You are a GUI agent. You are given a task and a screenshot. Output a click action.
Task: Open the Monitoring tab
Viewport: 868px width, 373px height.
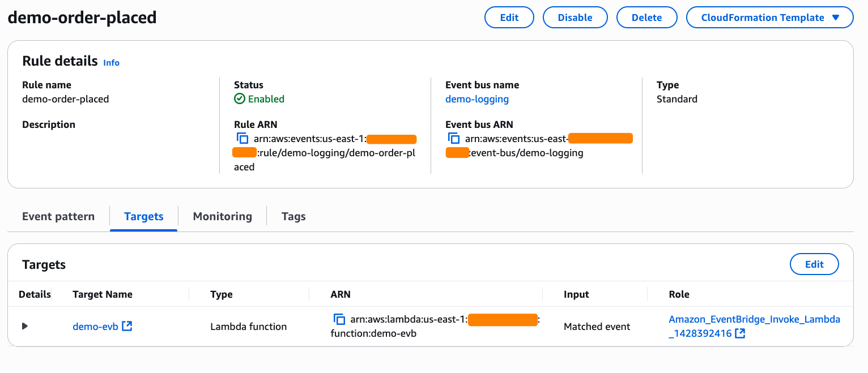223,216
